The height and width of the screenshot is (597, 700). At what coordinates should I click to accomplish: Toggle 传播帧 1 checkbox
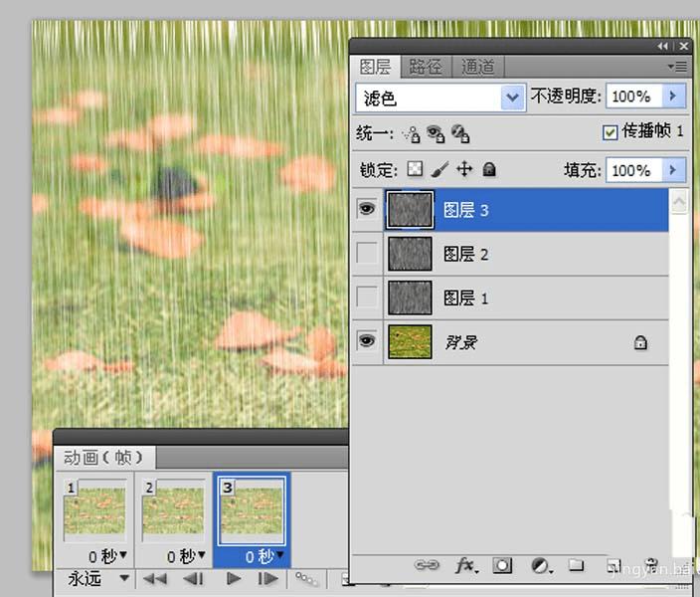[610, 132]
